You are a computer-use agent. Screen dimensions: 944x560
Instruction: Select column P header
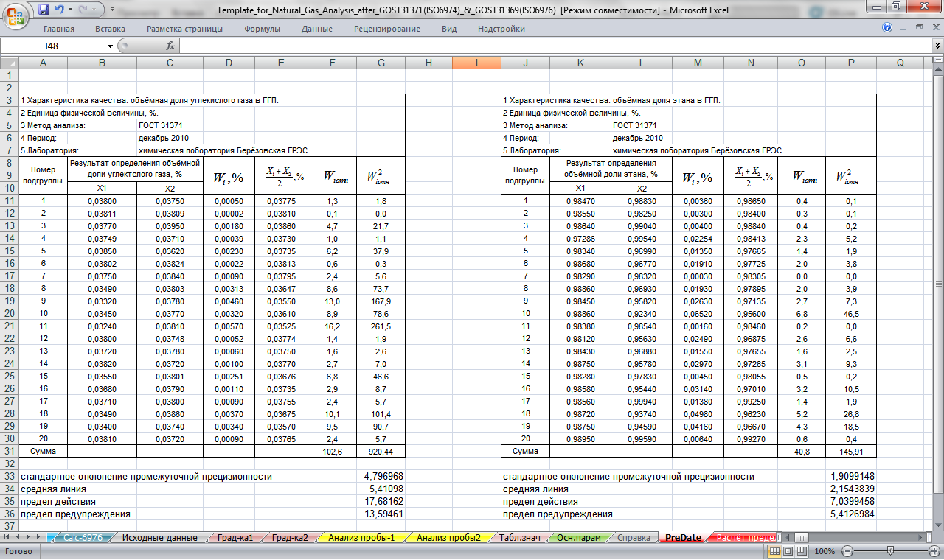coord(851,63)
